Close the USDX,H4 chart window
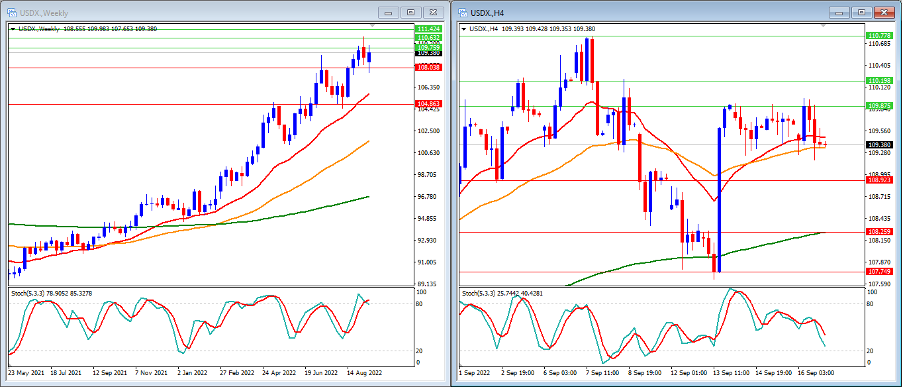This screenshot has height=388, width=904. [883, 12]
